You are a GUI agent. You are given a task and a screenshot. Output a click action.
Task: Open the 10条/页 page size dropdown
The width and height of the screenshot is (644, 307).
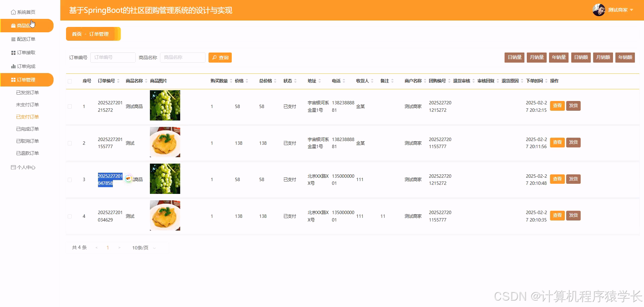click(x=144, y=248)
